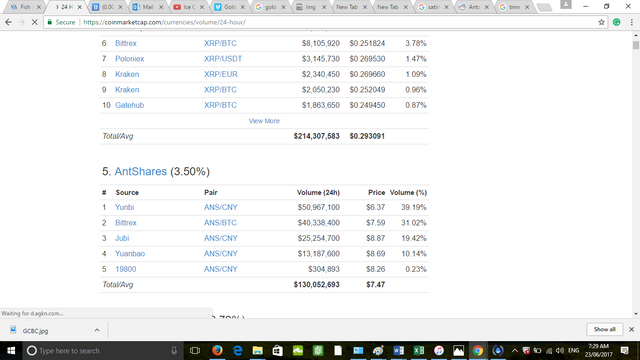The height and width of the screenshot is (360, 640).
Task: Click the Chrome icon in the taskbar
Action: point(478,351)
